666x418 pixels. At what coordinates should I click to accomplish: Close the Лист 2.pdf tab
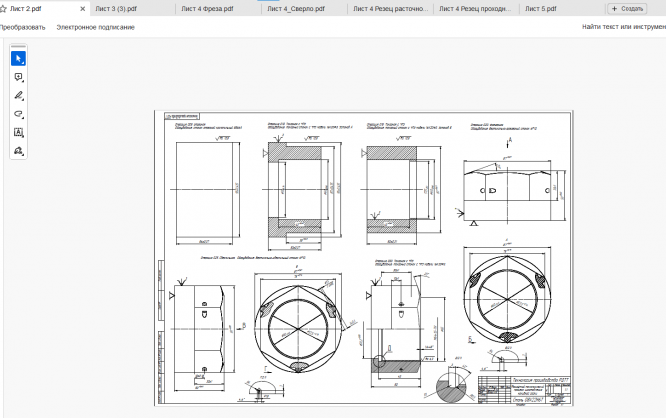82,8
